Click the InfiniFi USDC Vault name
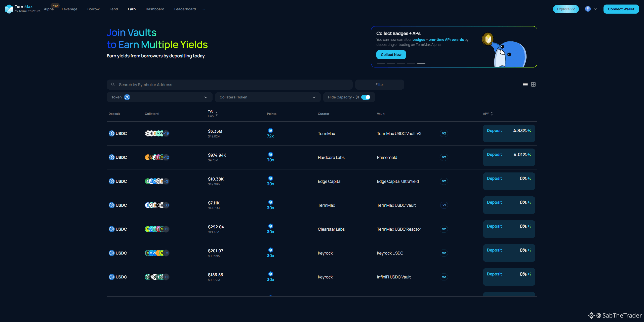This screenshot has height=322, width=644. coord(394,277)
